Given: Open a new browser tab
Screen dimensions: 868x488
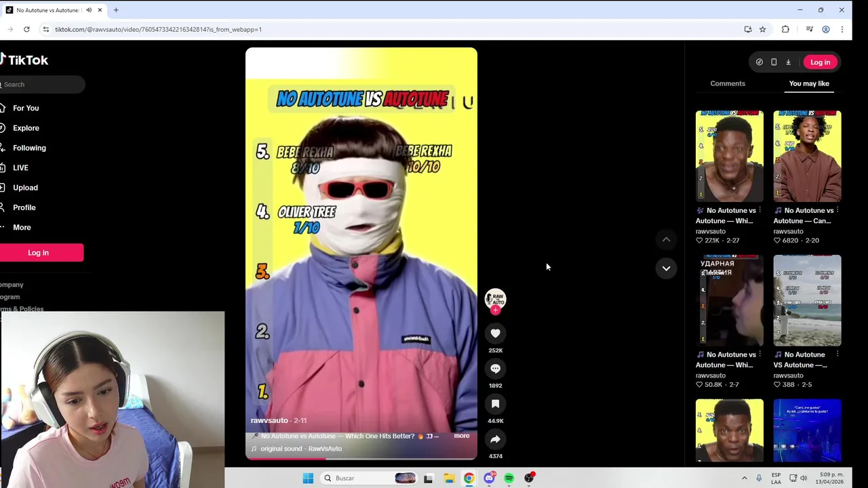Looking at the screenshot, I should [x=116, y=10].
